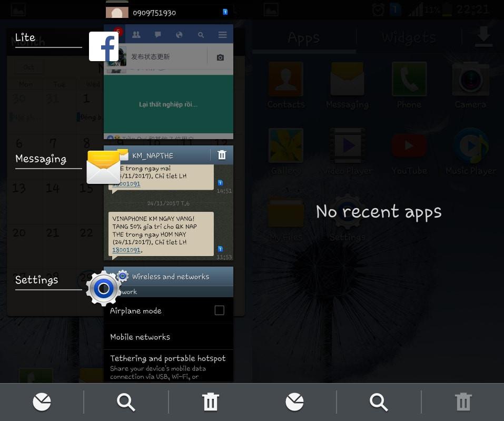The width and height of the screenshot is (504, 421).
Task: Open the Music Player app
Action: [x=470, y=145]
